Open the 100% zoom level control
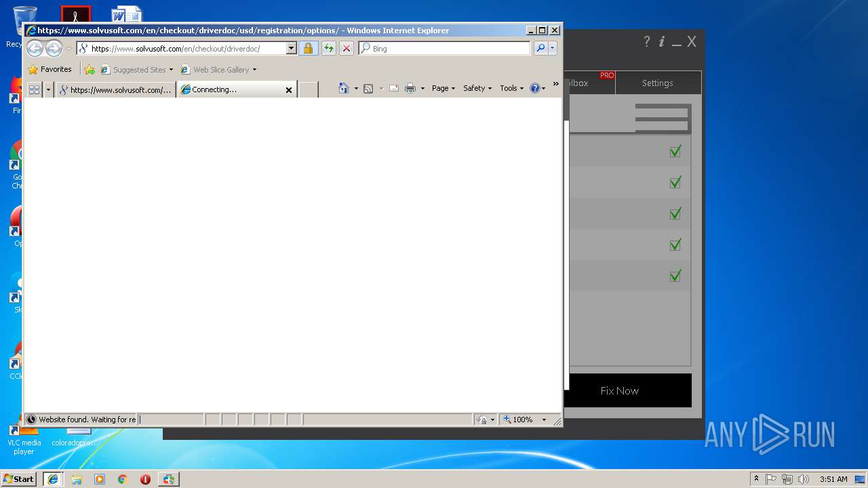This screenshot has height=488, width=868. [524, 420]
